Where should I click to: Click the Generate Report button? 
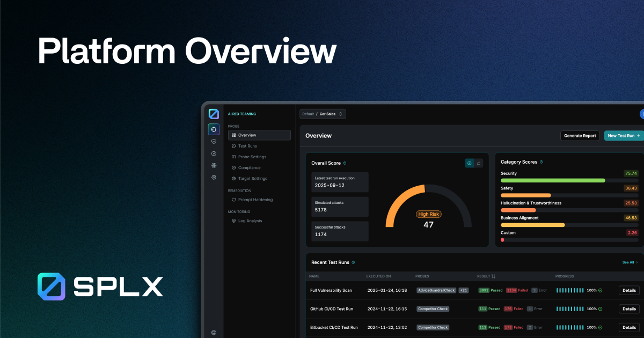click(x=580, y=135)
